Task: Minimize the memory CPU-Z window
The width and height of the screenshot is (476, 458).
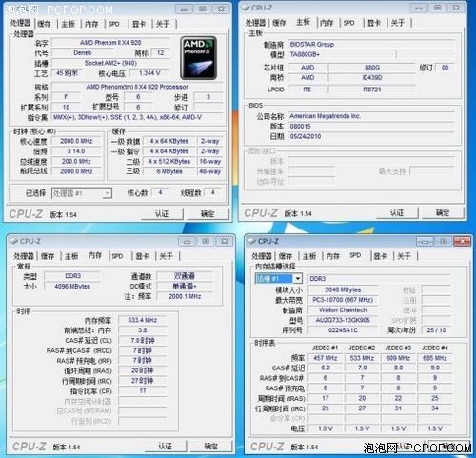Action: point(187,242)
